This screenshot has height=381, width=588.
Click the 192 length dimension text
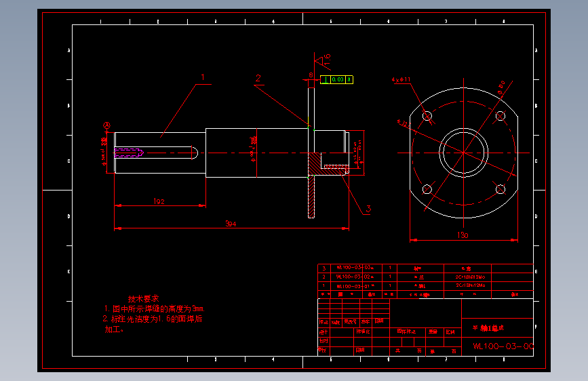click(159, 201)
